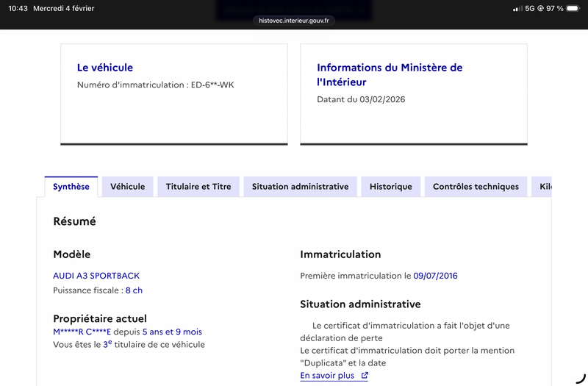
Task: Open the Véhicule tab
Action: [x=128, y=187]
